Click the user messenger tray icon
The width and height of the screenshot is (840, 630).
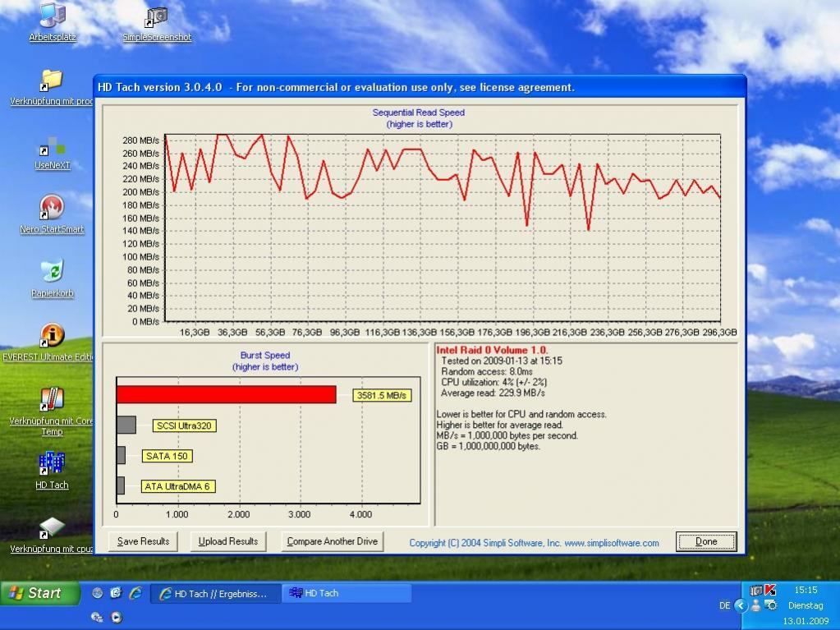756,605
